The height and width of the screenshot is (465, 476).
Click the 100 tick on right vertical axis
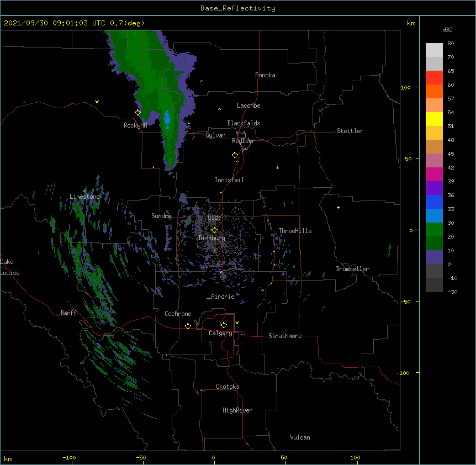(x=405, y=87)
